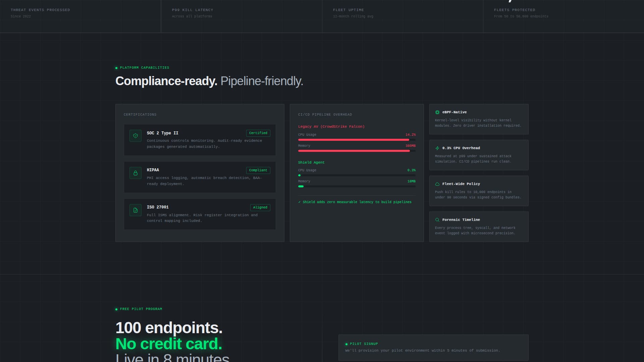
Task: Click the '100 endpoints.' heading
Action: (169, 328)
